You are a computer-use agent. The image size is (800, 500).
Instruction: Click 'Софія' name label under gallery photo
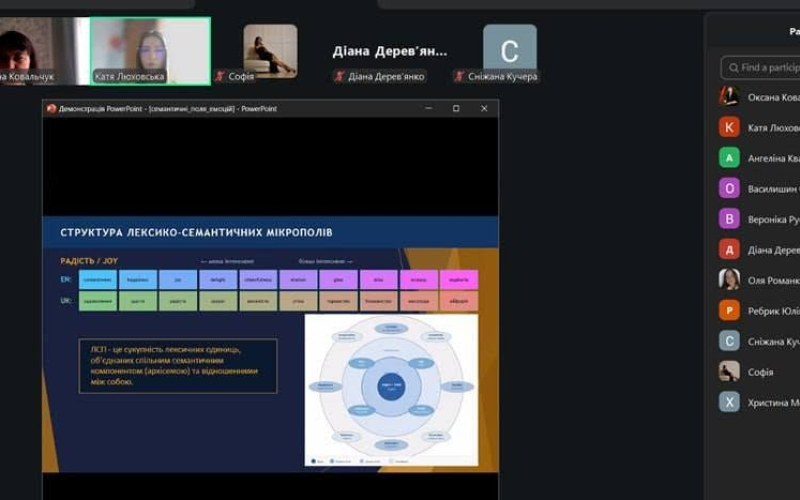pyautogui.click(x=241, y=77)
